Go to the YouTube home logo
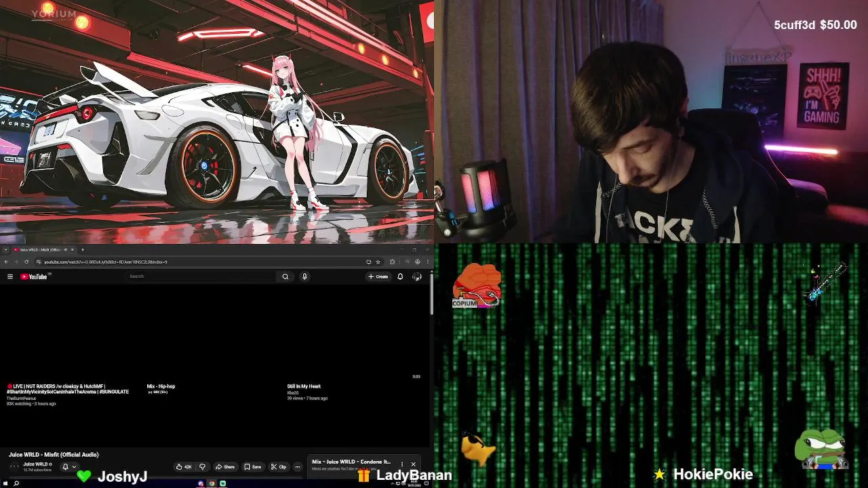This screenshot has width=868, height=488. (33, 277)
